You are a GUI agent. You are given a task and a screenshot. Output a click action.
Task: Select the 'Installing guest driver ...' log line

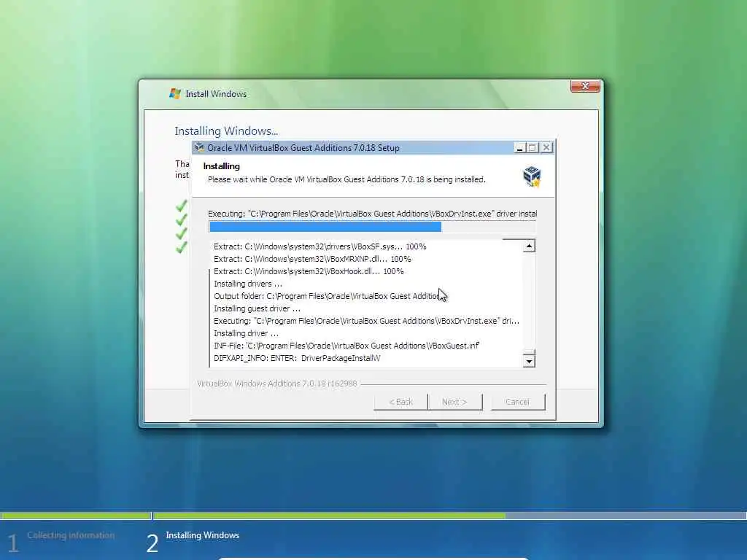[257, 308]
